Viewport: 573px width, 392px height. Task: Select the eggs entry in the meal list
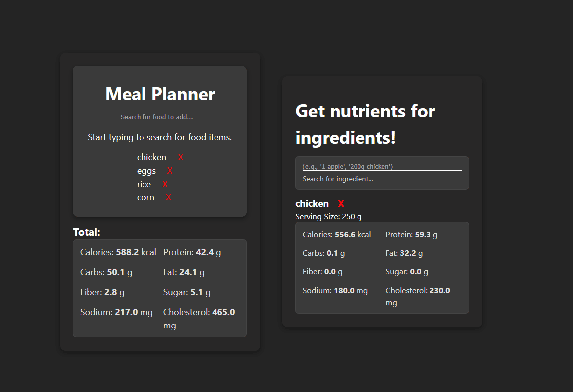[146, 171]
